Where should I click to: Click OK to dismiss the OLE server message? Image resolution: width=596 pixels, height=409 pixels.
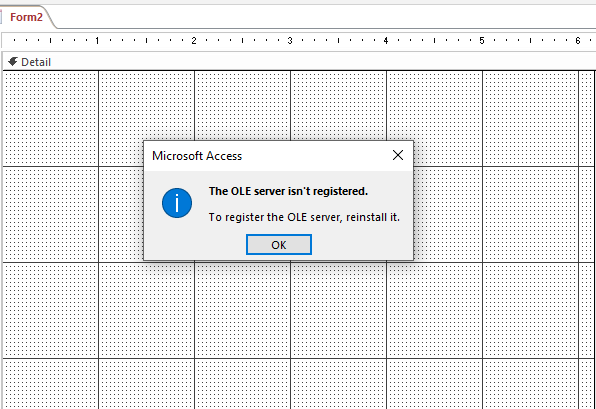click(x=279, y=244)
